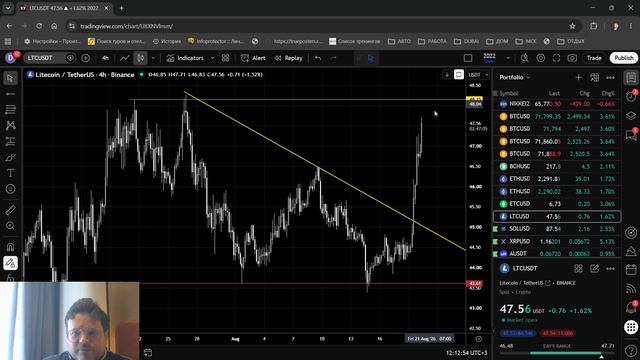The width and height of the screenshot is (640, 360).
Task: Add note edit icon for LTCUSDT details
Action: pos(594,268)
